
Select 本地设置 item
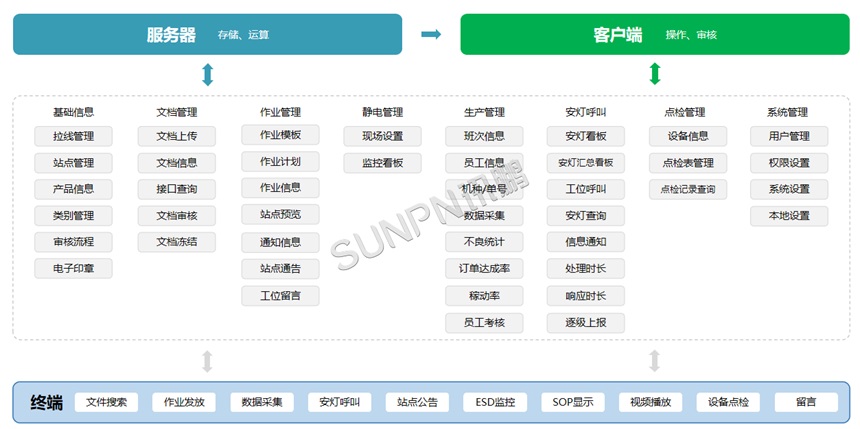789,216
